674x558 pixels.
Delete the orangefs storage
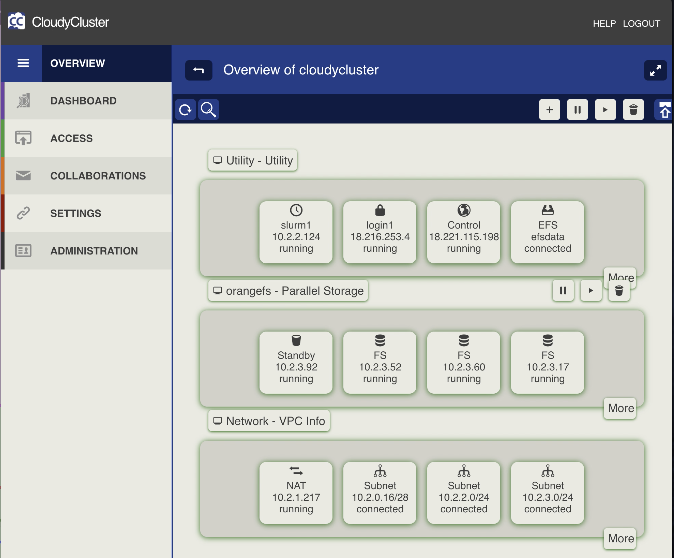point(619,291)
